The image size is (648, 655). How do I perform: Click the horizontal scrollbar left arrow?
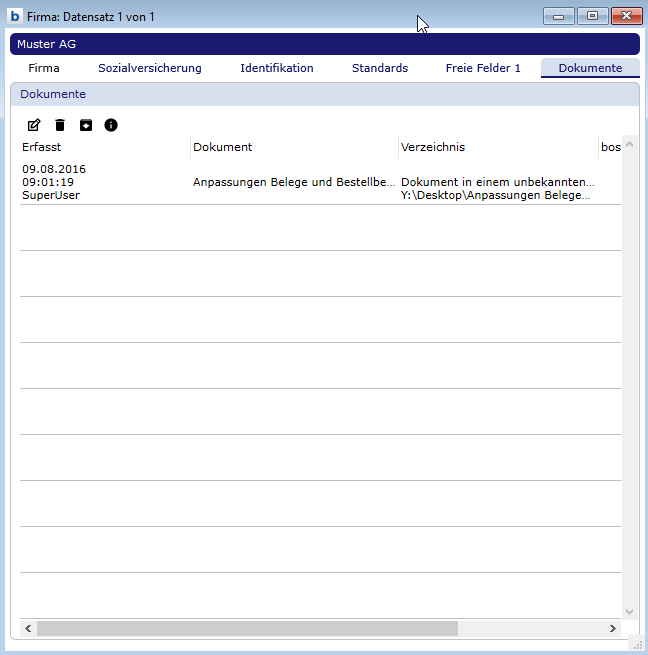pyautogui.click(x=28, y=628)
